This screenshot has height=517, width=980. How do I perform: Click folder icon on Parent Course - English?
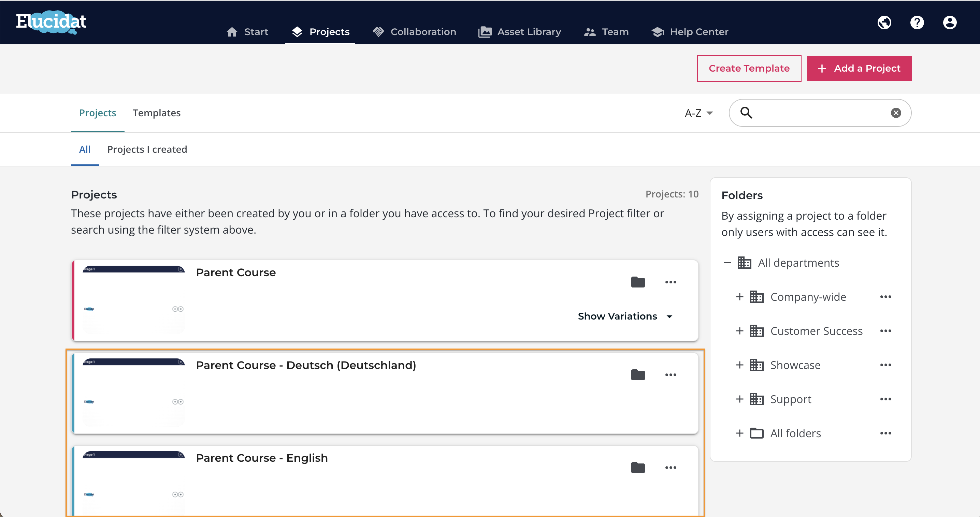[x=638, y=468]
